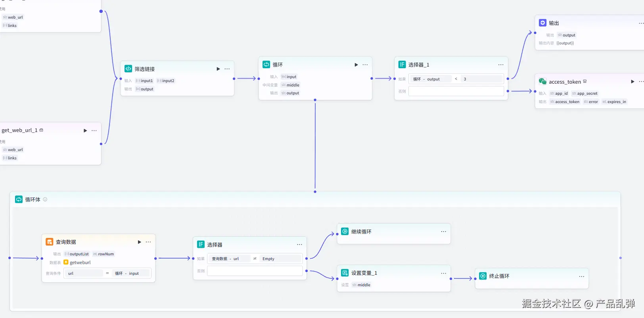
Task: Run the access_token node
Action: [x=632, y=82]
